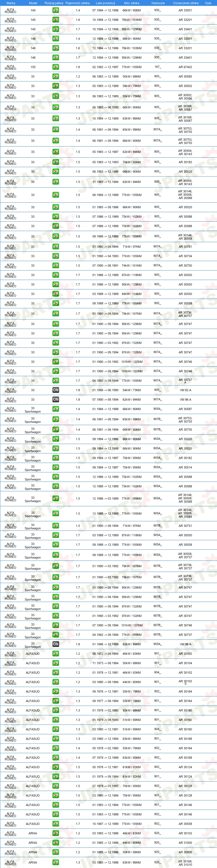
Task: Click engine code AR 30734
Action: click(x=185, y=256)
